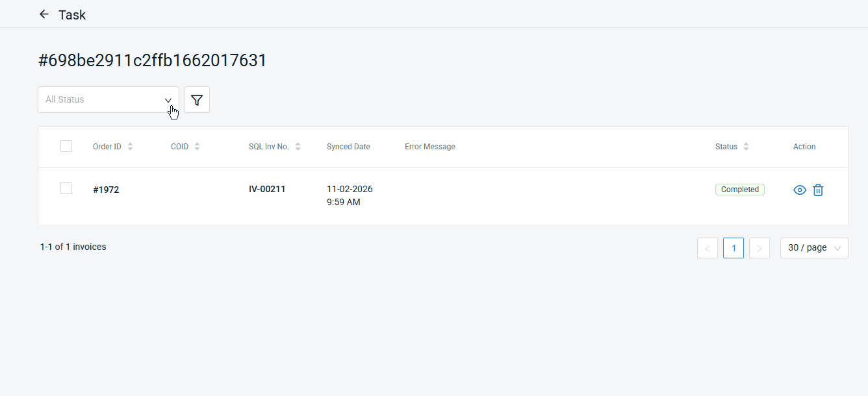
Task: Open the filter funnel button
Action: click(197, 100)
